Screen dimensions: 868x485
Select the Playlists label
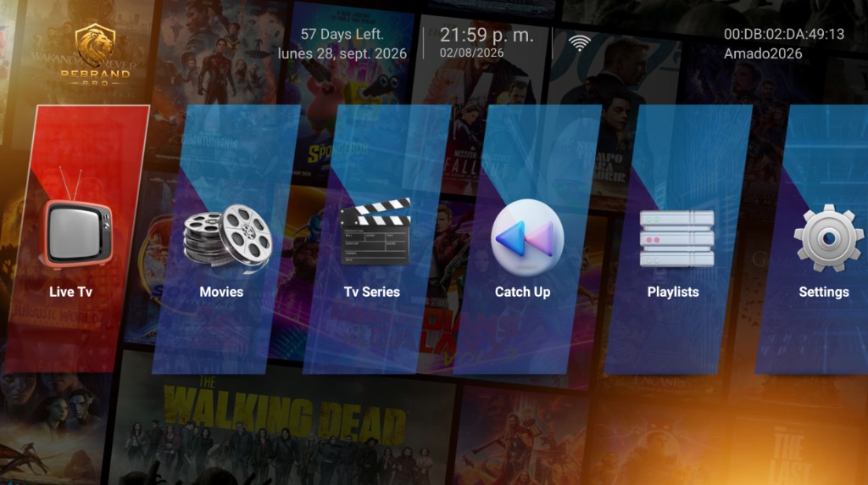coord(673,293)
